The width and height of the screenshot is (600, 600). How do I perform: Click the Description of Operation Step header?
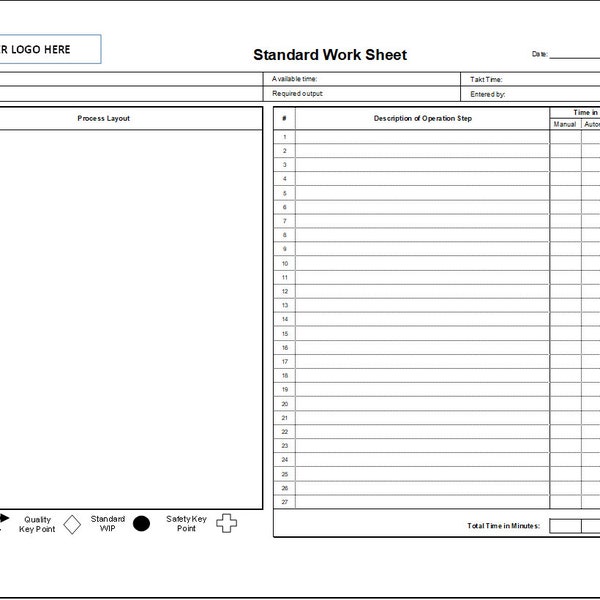pos(422,118)
